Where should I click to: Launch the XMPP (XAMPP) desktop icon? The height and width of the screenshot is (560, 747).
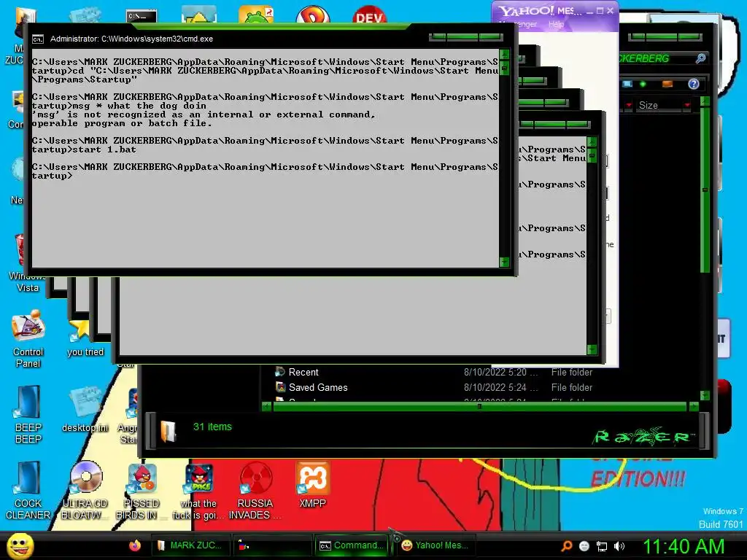point(312,485)
